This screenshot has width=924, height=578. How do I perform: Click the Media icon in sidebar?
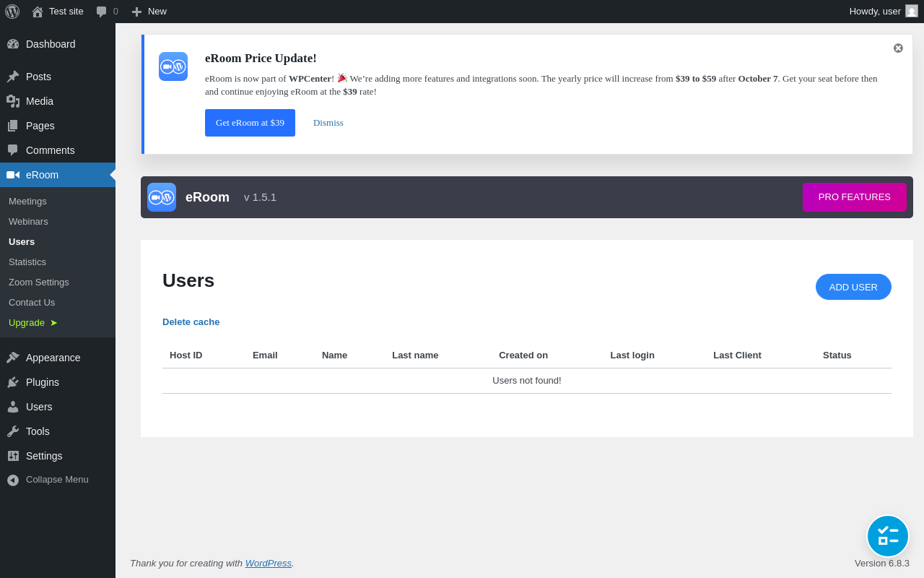point(13,101)
